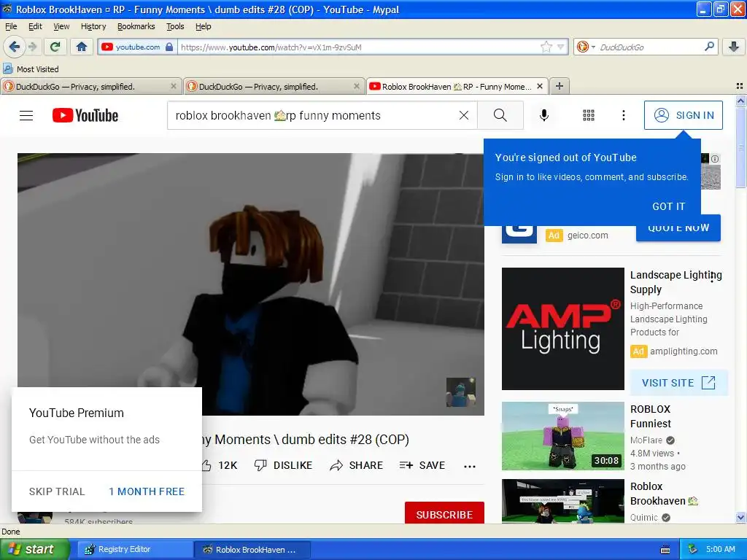The height and width of the screenshot is (560, 747).
Task: Click the geico.com ad link
Action: pos(587,236)
